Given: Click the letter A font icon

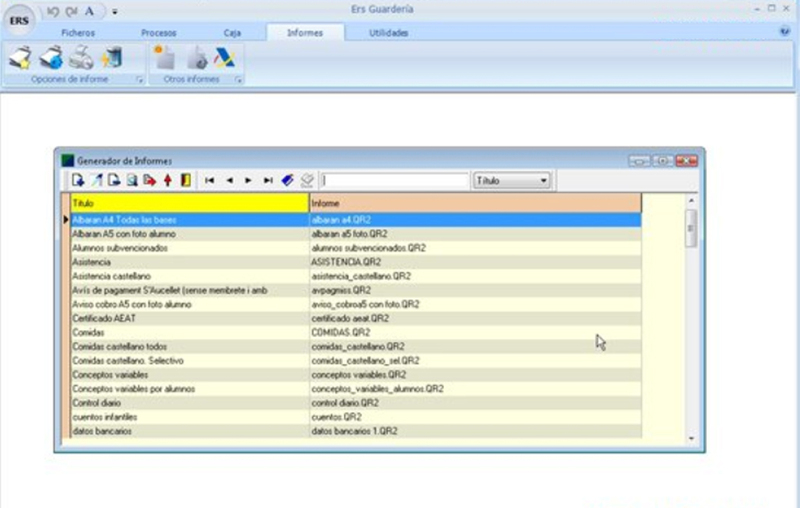Looking at the screenshot, I should 89,11.
